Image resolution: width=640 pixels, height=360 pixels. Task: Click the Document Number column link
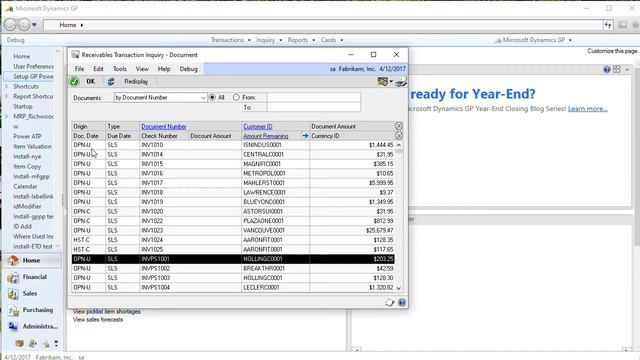click(x=164, y=127)
